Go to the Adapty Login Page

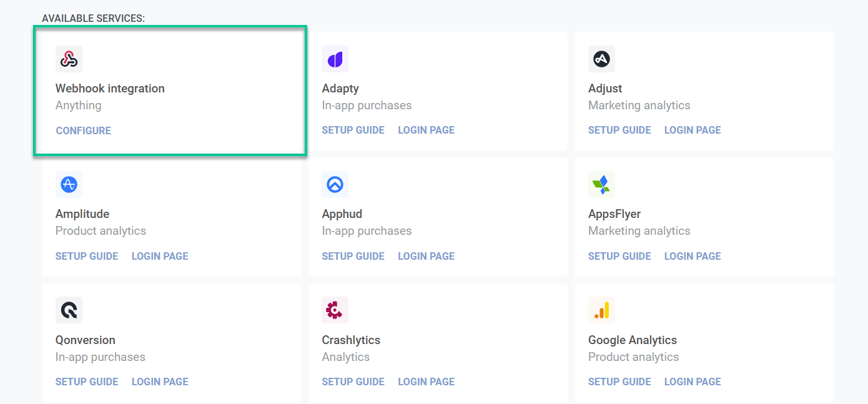coord(426,130)
